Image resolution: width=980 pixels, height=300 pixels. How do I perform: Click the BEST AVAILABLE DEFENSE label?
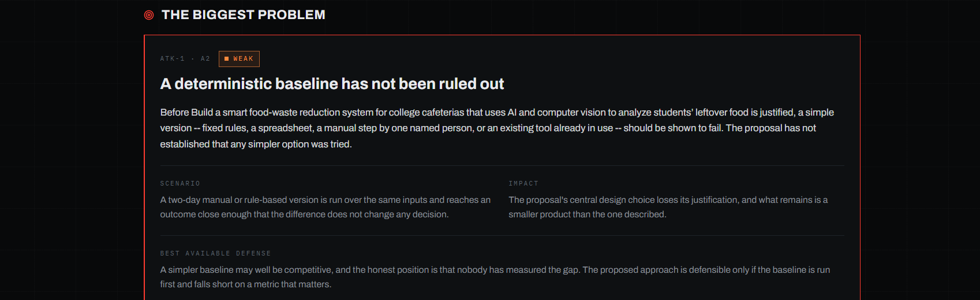click(216, 254)
